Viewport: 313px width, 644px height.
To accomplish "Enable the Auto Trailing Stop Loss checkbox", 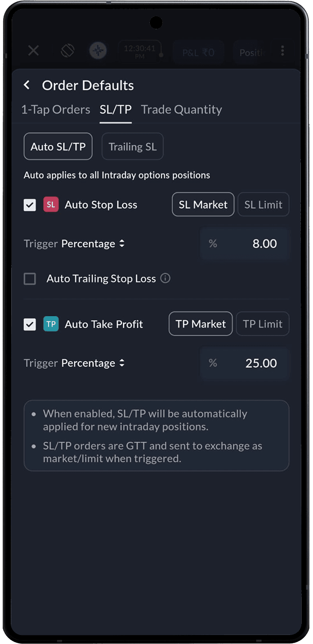I will [x=30, y=279].
